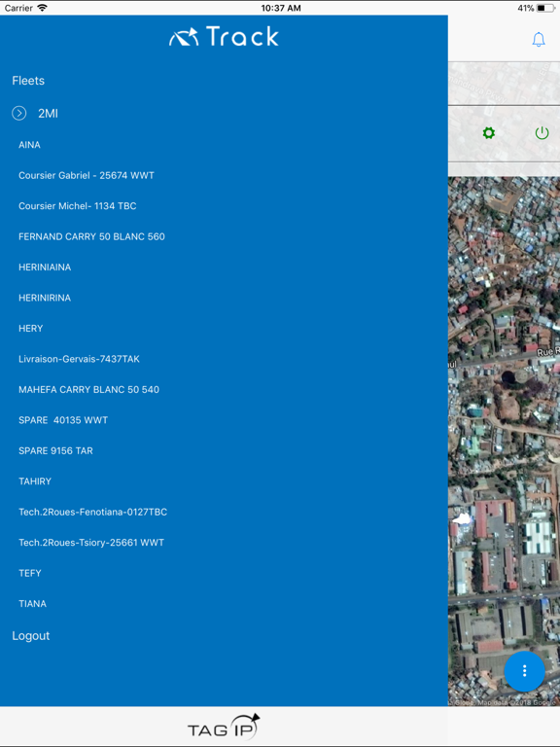
Task: Select vehicle HERINIAINA
Action: click(45, 267)
